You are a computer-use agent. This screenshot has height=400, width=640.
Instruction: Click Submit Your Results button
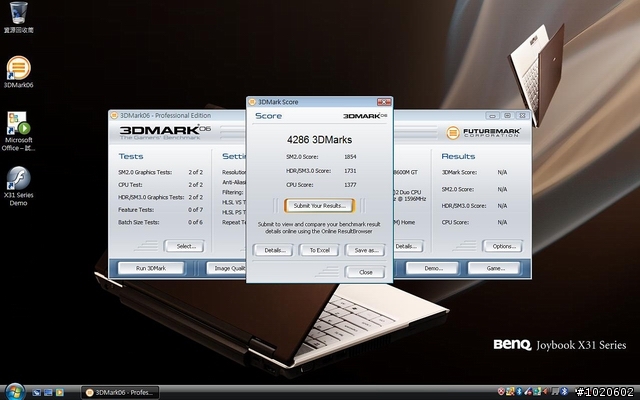320,206
